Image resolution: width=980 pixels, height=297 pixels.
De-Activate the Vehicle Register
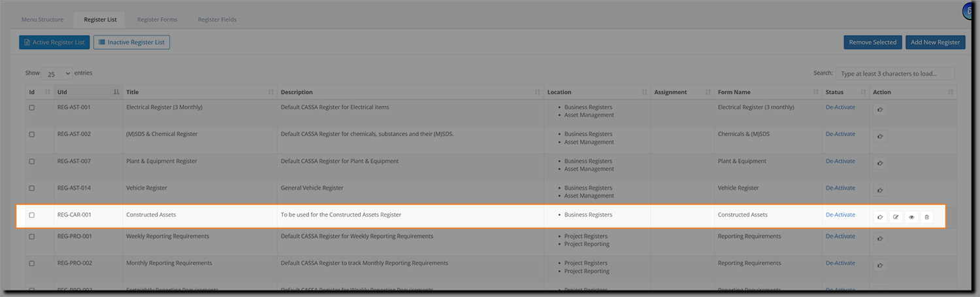click(840, 188)
